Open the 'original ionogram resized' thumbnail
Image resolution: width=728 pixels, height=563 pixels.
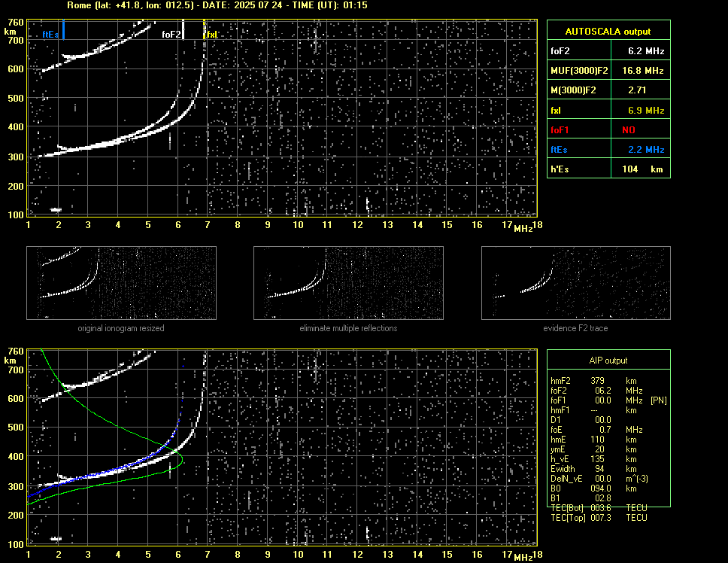tap(121, 283)
